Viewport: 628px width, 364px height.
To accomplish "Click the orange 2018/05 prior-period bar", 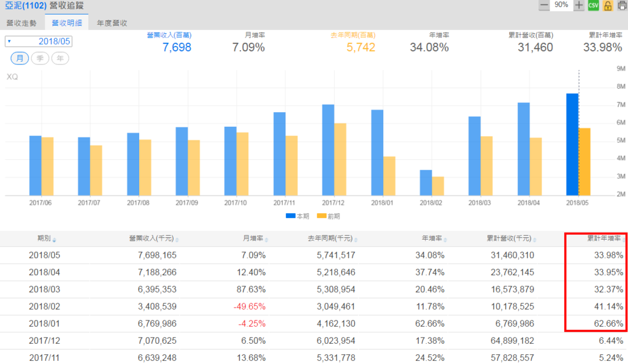I will coord(584,162).
